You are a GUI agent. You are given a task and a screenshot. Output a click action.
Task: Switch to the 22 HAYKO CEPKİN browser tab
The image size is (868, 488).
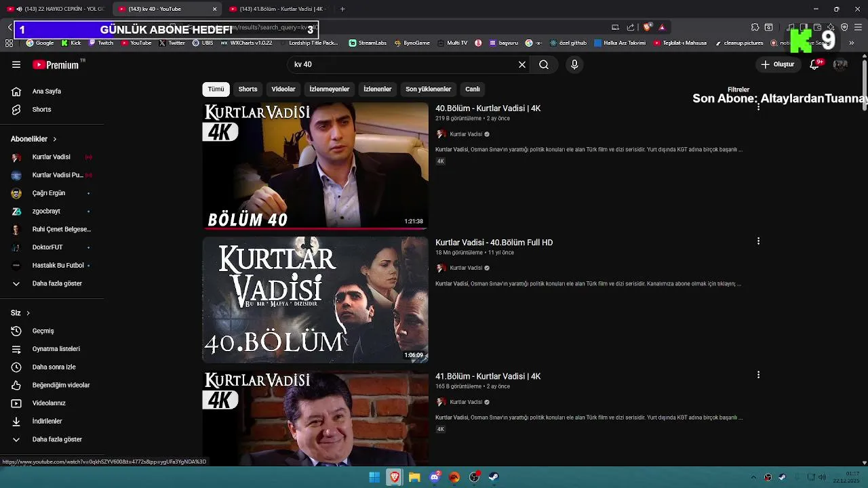pos(56,9)
